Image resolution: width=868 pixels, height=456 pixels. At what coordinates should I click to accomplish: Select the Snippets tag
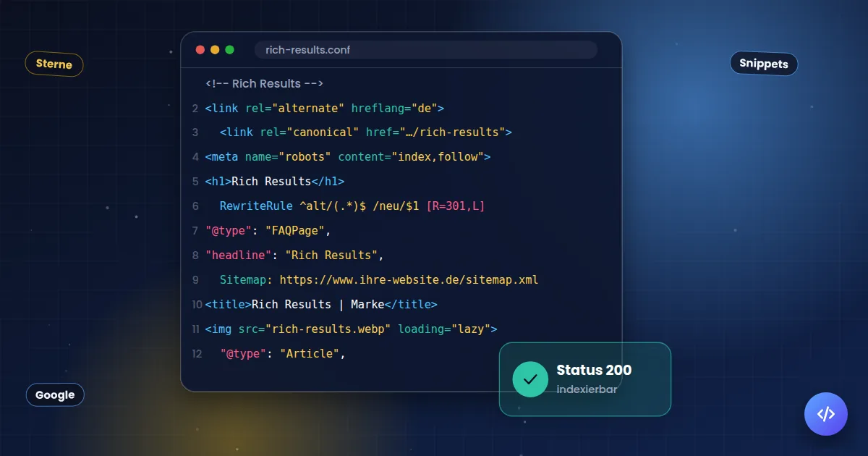click(764, 64)
